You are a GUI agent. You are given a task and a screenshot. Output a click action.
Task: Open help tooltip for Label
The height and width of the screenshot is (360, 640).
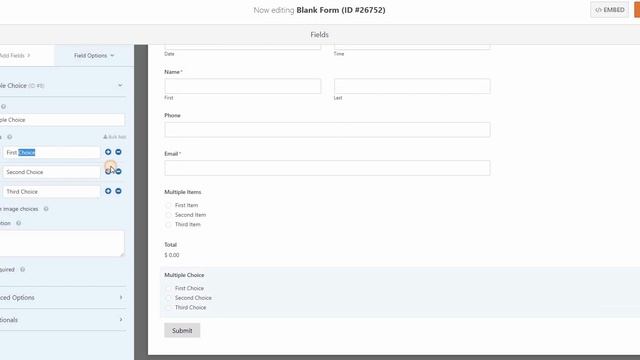point(3,107)
